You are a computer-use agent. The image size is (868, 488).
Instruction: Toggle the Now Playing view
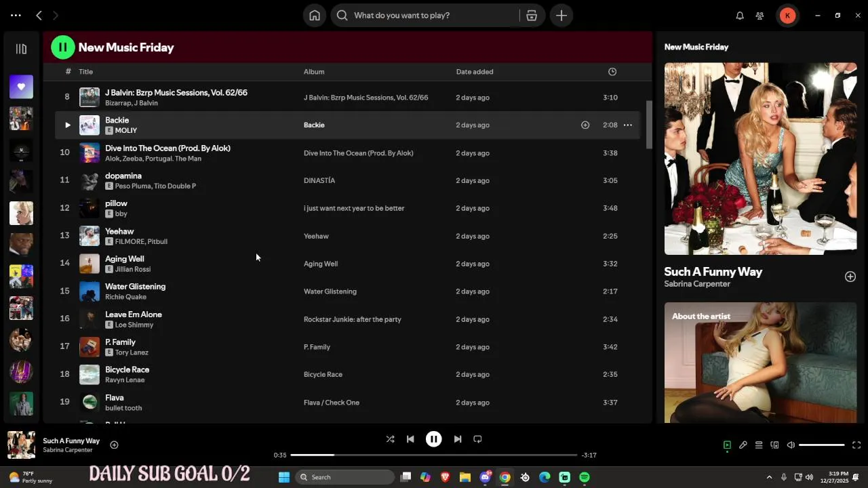coord(727,445)
